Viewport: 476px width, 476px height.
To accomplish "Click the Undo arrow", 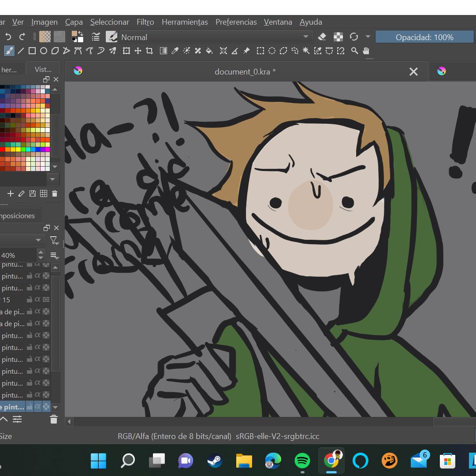I will point(8,37).
